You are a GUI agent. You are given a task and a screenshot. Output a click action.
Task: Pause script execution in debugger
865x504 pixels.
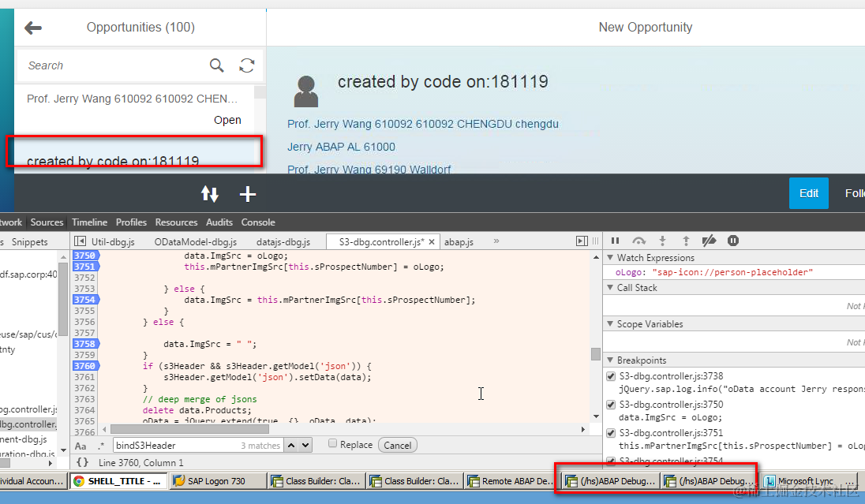[615, 241]
